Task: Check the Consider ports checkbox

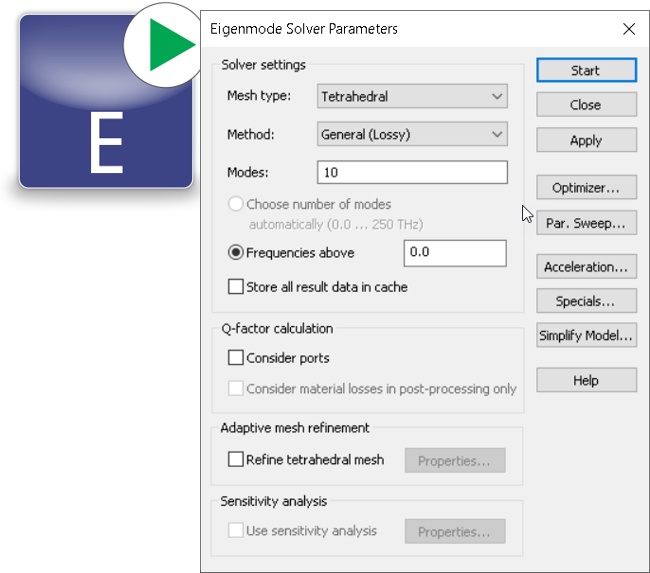Action: pos(236,358)
